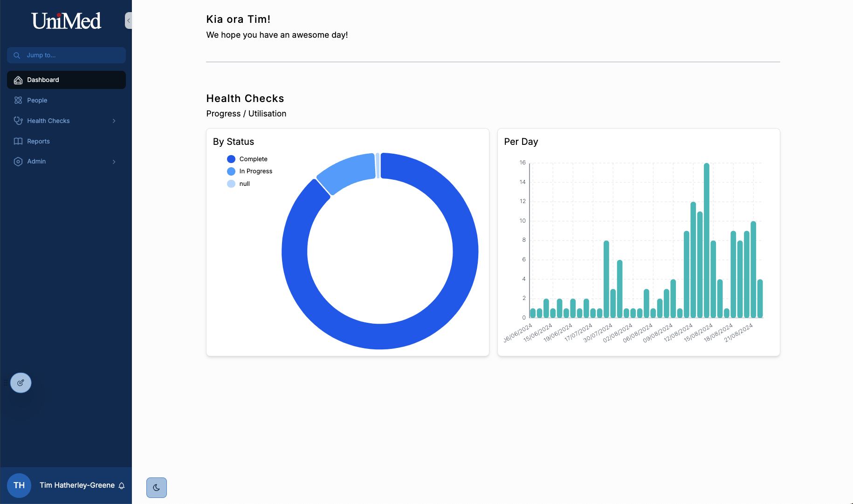853x504 pixels.
Task: Collapse the sidebar using the arrow handle
Action: [x=129, y=20]
